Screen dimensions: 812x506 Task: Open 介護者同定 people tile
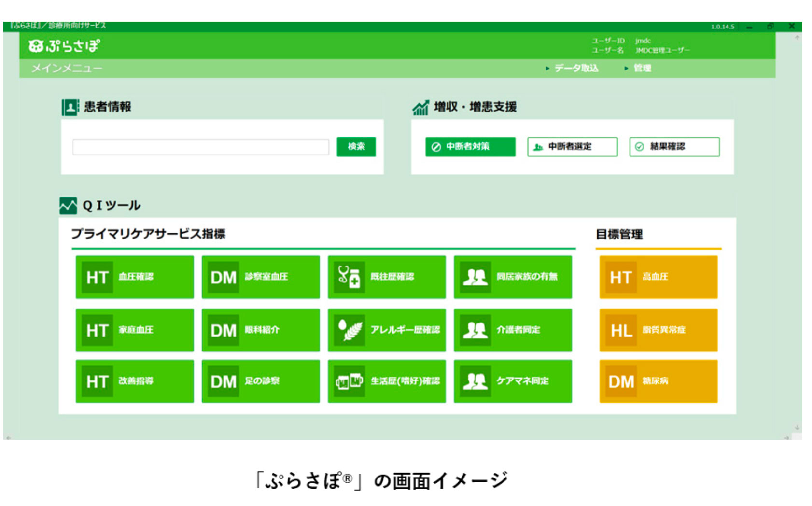[x=513, y=330]
